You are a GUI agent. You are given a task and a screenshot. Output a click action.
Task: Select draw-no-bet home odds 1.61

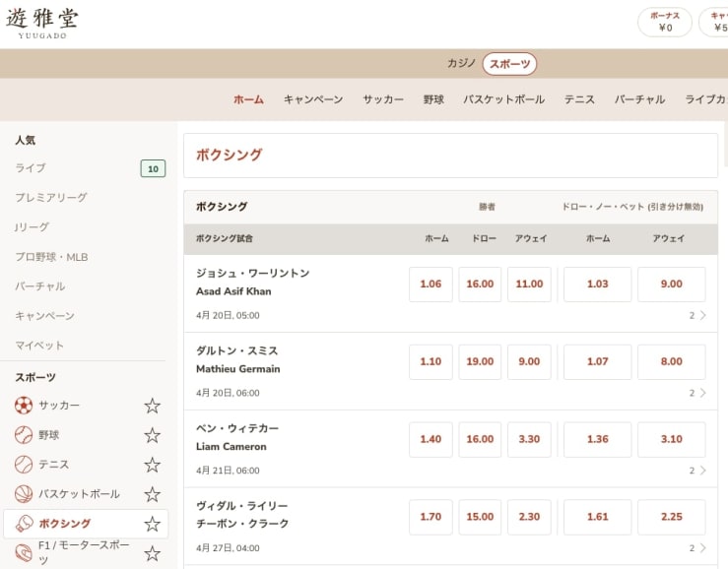click(598, 517)
